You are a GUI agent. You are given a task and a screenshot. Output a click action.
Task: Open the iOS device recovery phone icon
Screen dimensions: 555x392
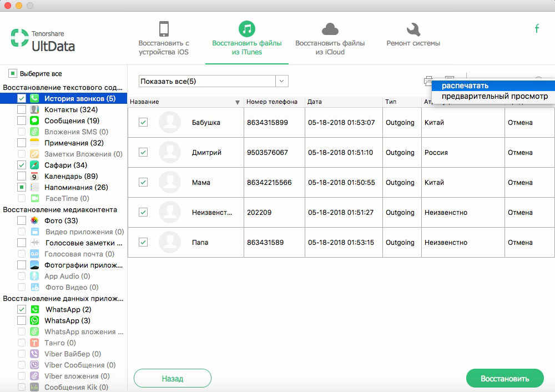pos(164,29)
